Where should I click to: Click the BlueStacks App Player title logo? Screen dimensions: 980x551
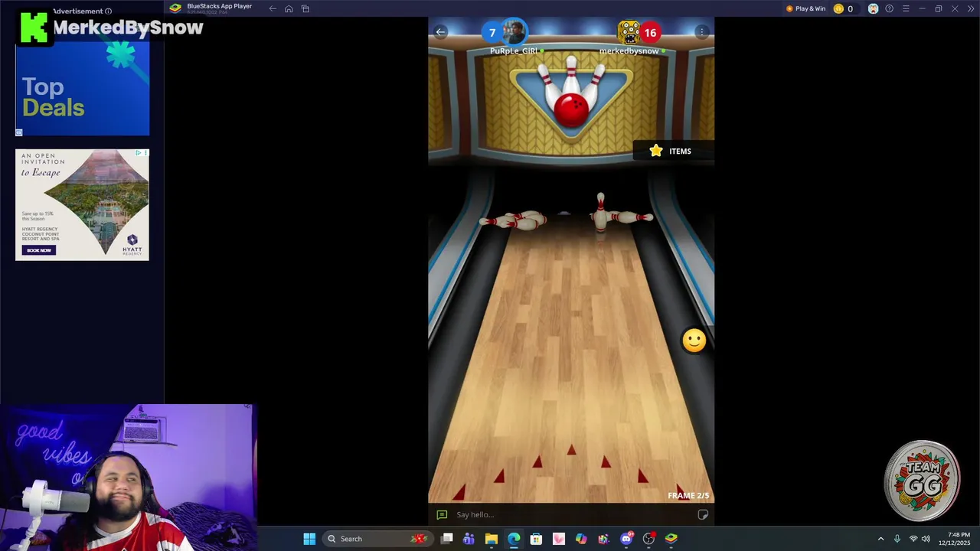tap(175, 8)
